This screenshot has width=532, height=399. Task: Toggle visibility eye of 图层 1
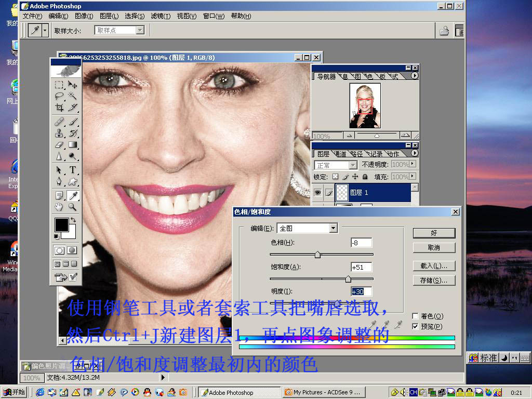click(317, 193)
